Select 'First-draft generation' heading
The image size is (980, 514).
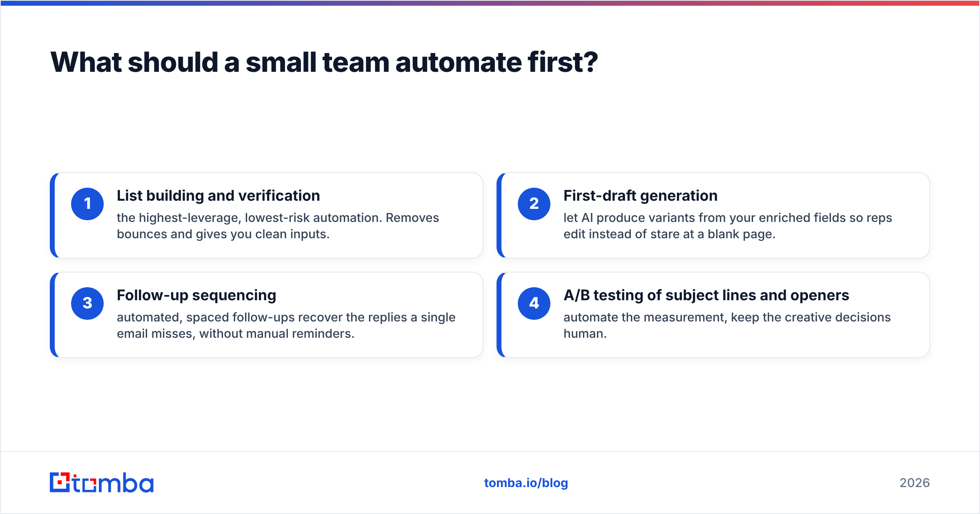pyautogui.click(x=640, y=196)
